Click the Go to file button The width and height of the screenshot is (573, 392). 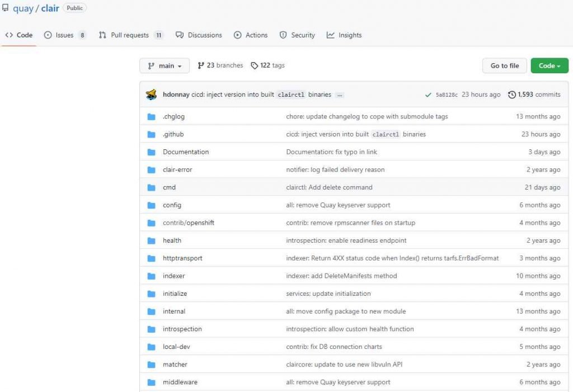[x=504, y=66]
